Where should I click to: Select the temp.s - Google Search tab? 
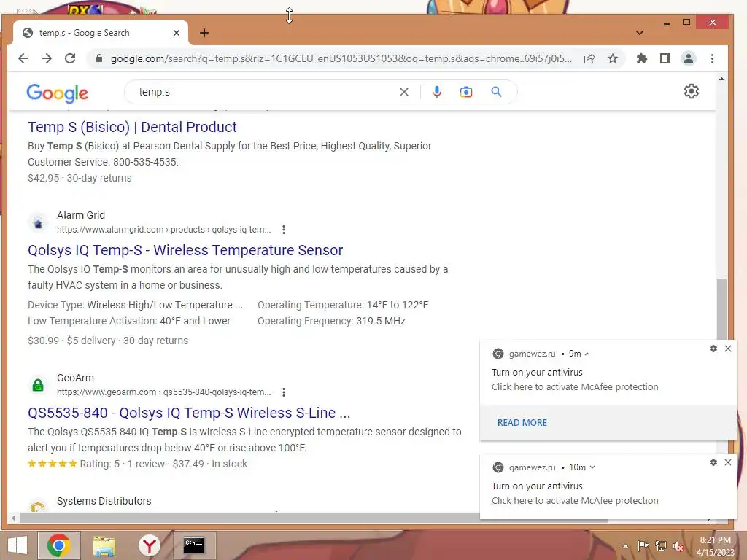click(x=100, y=33)
